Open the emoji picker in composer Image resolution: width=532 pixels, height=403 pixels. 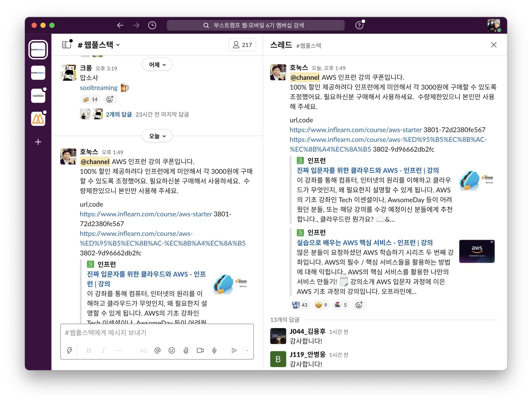(x=171, y=351)
